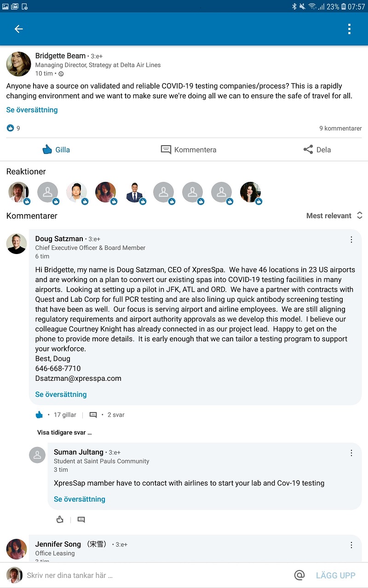View the 9 kommentarer count
The image size is (368, 588).
tap(340, 128)
